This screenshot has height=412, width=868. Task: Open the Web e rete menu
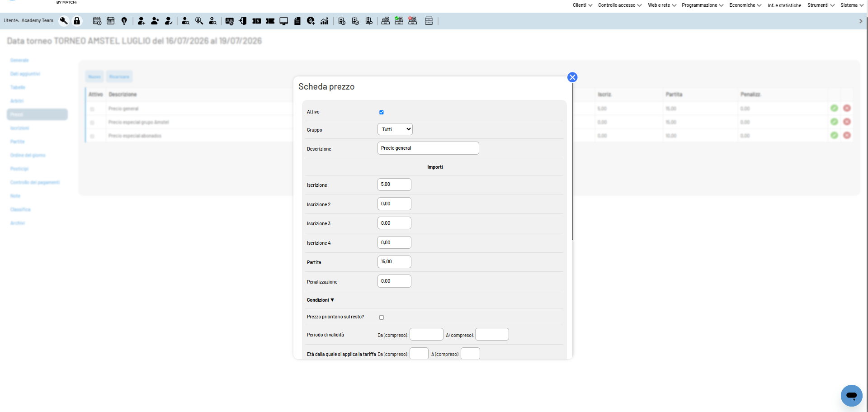[662, 5]
